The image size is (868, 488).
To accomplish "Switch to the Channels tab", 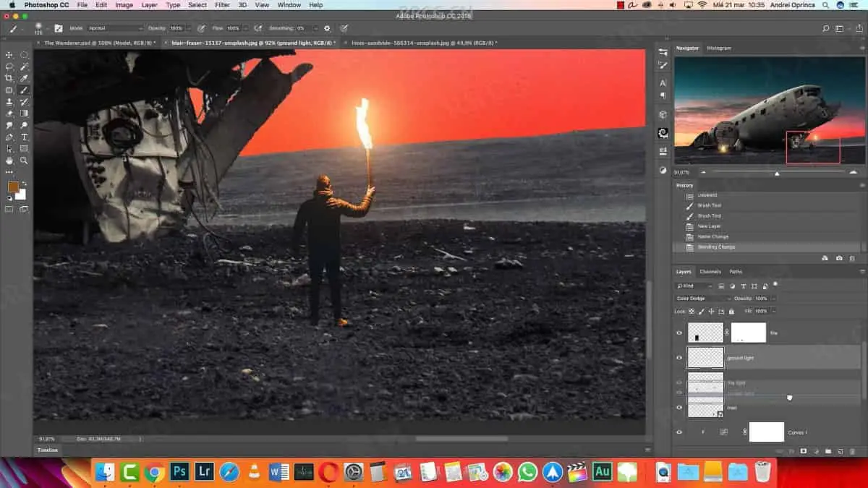I will click(710, 272).
